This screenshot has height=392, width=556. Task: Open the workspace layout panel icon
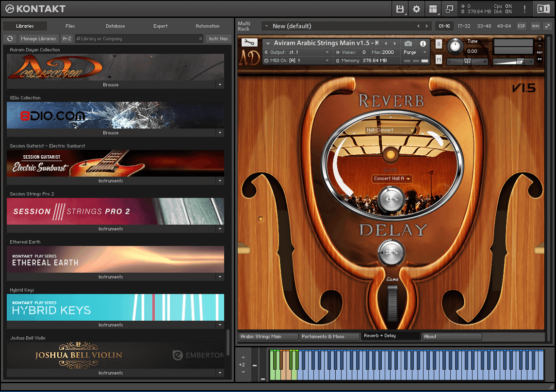point(433,9)
